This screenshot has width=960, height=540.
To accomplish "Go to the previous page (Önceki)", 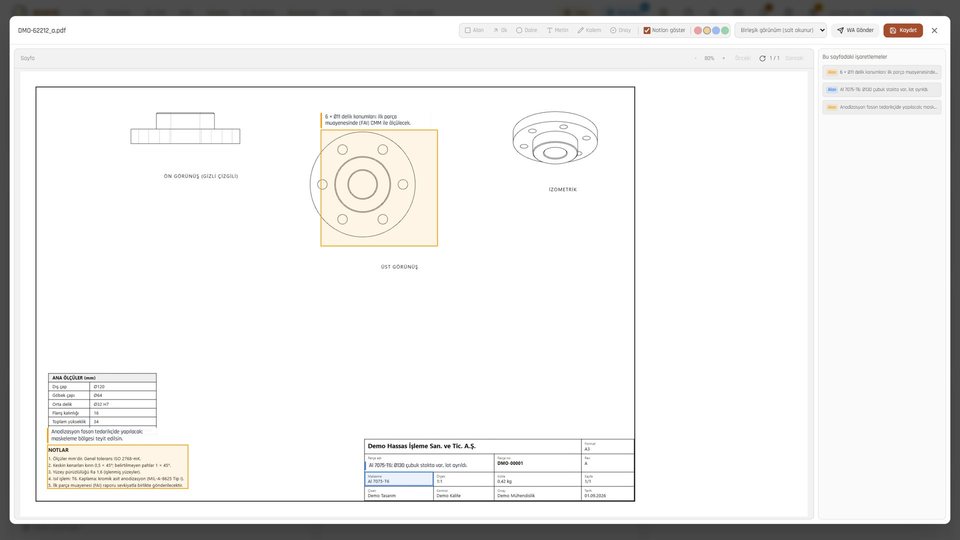I will (x=743, y=58).
